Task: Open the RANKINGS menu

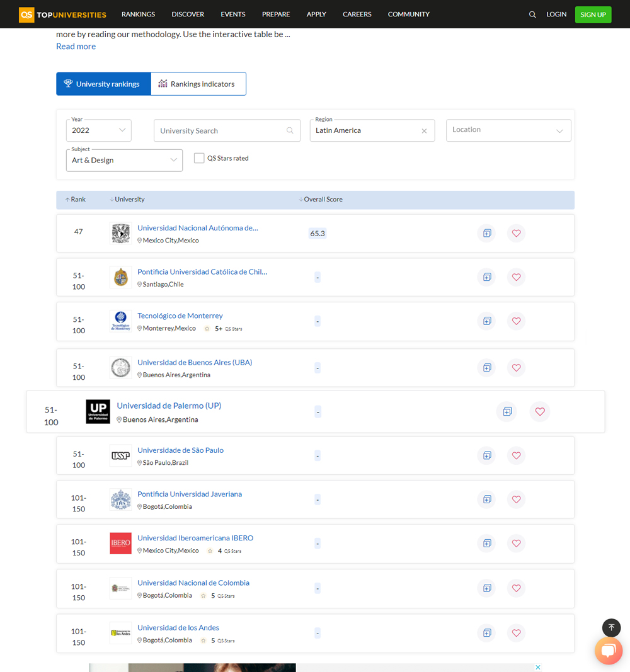Action: coord(138,14)
